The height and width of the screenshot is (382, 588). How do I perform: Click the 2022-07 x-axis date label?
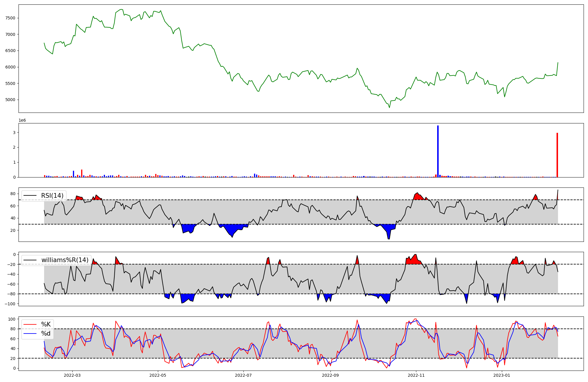click(x=243, y=375)
